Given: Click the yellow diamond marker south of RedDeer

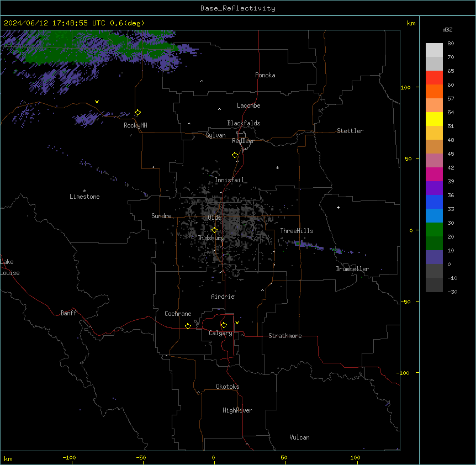Looking at the screenshot, I should pos(235,155).
